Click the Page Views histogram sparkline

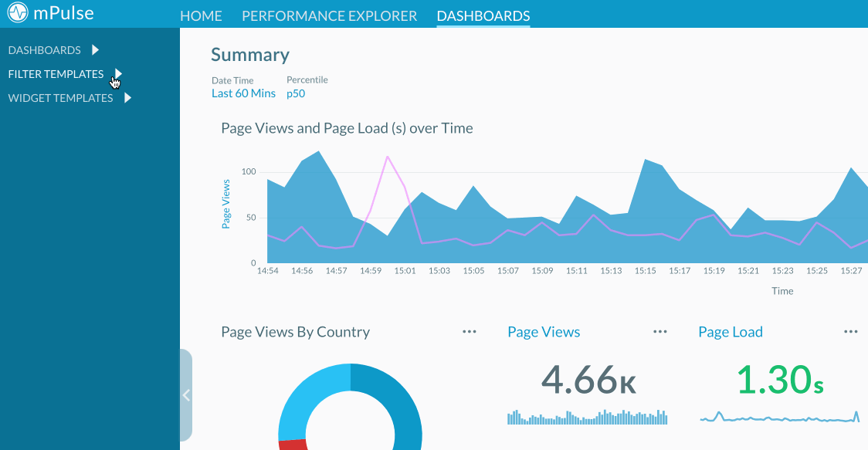point(587,417)
